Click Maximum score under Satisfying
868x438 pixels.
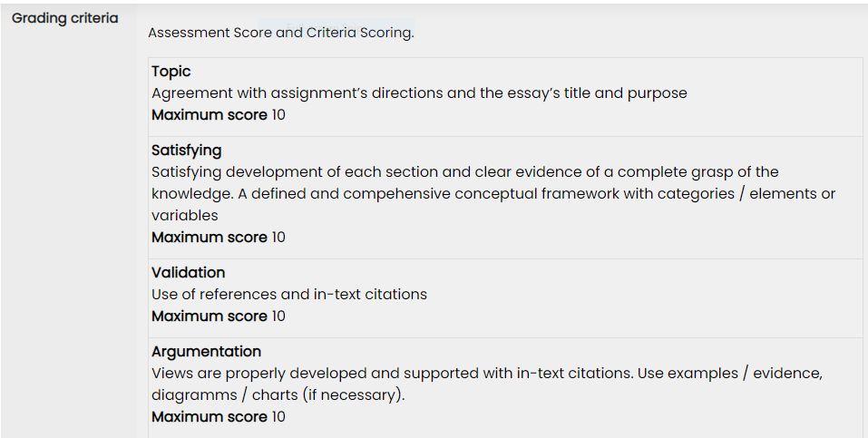(210, 238)
